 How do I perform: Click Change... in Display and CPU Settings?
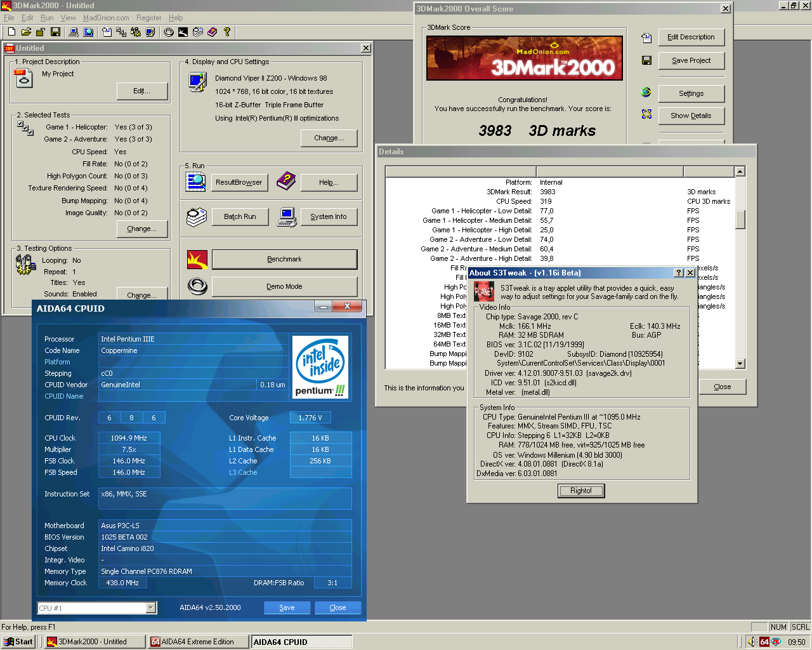click(329, 138)
